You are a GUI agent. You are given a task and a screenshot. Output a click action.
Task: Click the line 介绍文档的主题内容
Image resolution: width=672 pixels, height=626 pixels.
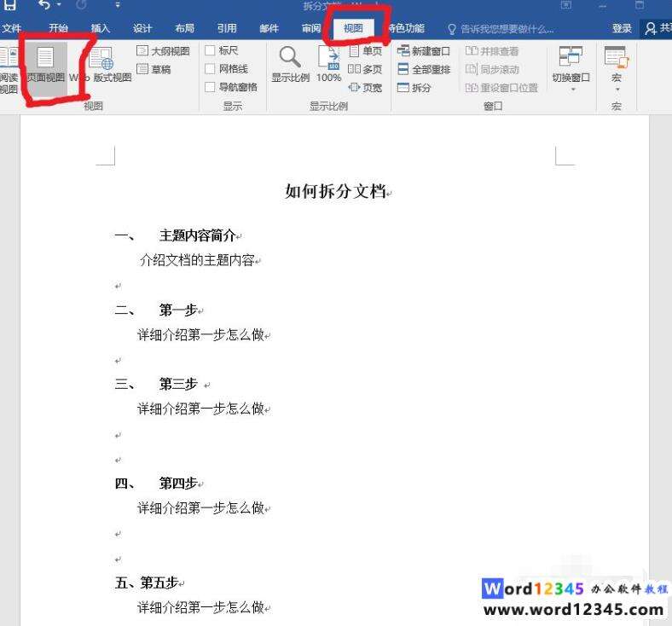[x=197, y=260]
